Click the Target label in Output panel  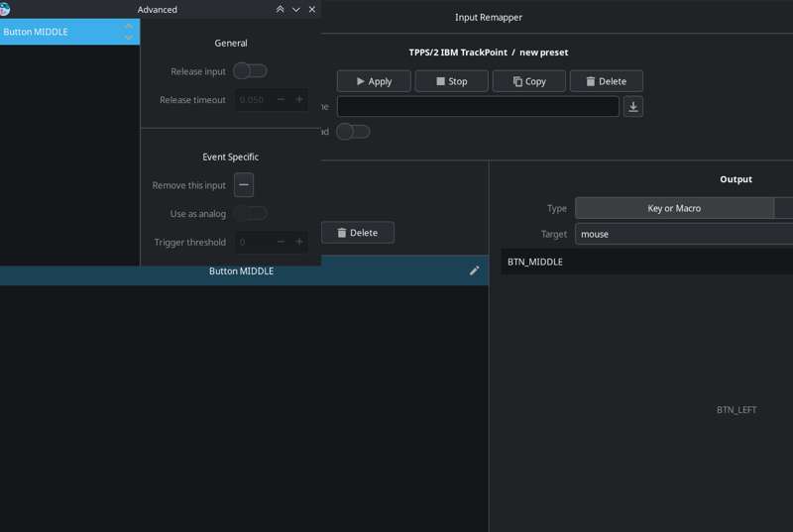coord(554,234)
